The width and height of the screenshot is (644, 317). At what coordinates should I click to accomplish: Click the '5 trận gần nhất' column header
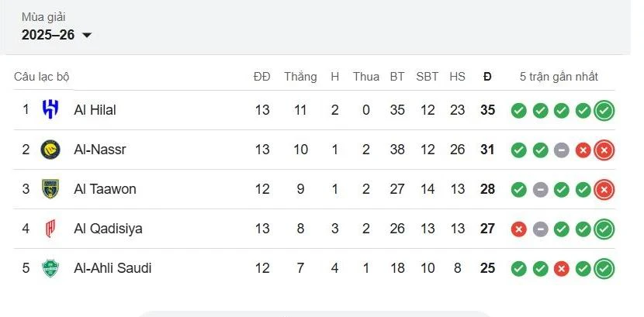pos(559,77)
